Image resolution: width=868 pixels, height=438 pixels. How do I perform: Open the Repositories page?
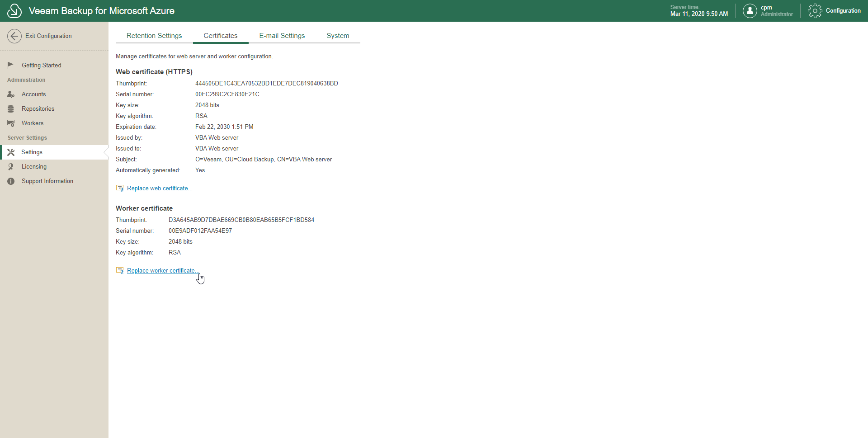click(54, 108)
